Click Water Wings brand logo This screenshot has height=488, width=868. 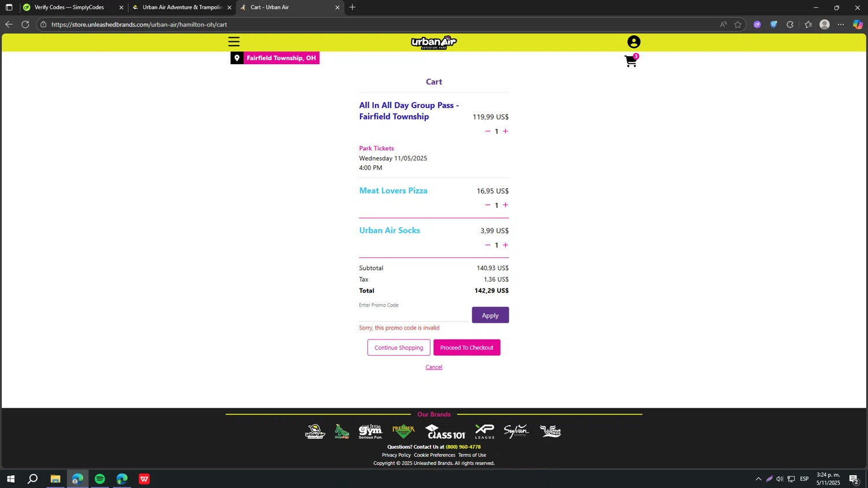tap(551, 431)
